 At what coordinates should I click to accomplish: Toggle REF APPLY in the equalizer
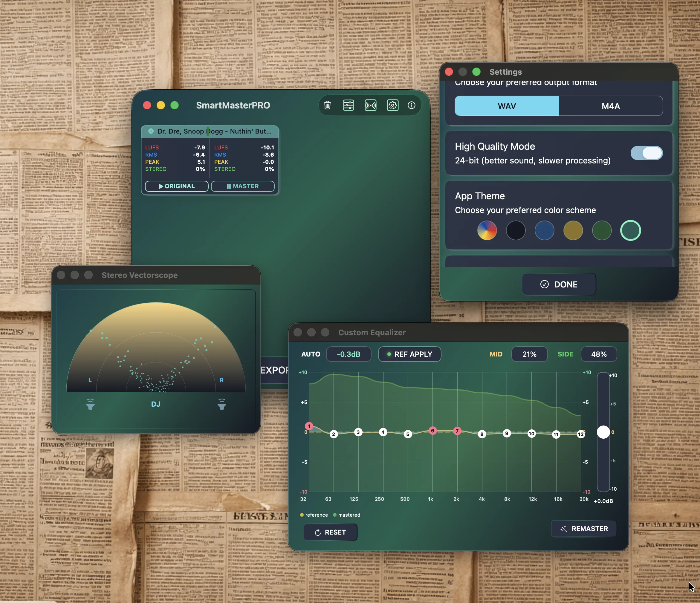(x=409, y=354)
